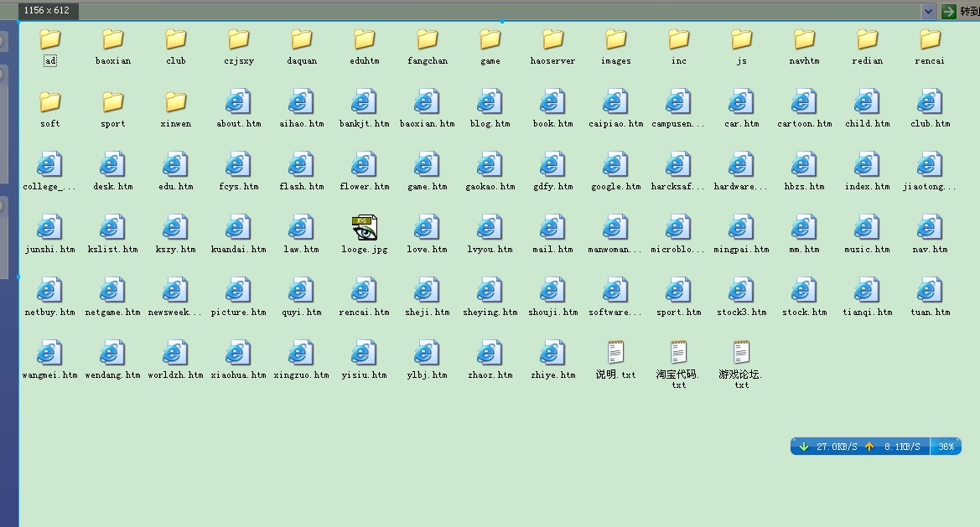
Task: Click the 36% usage indicator on speed widget
Action: click(x=946, y=447)
